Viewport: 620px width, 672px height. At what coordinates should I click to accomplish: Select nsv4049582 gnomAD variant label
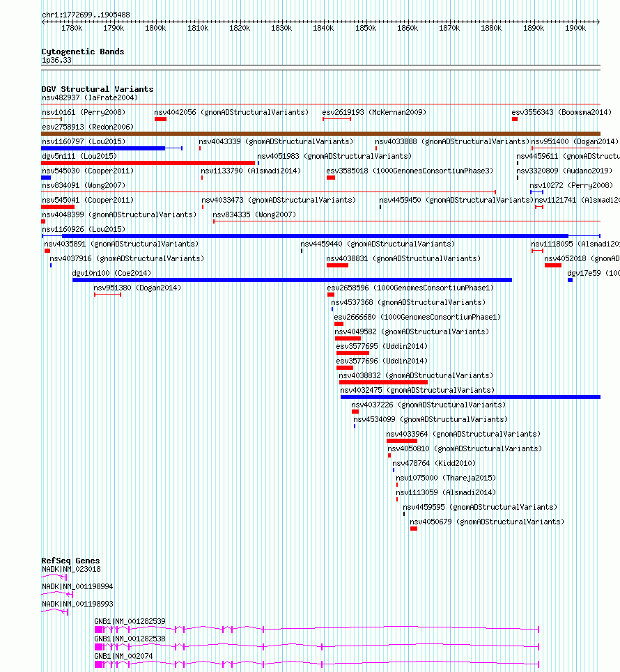(x=412, y=331)
